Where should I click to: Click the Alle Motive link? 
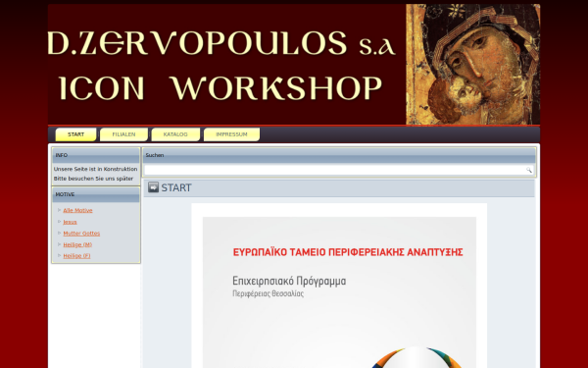point(77,210)
